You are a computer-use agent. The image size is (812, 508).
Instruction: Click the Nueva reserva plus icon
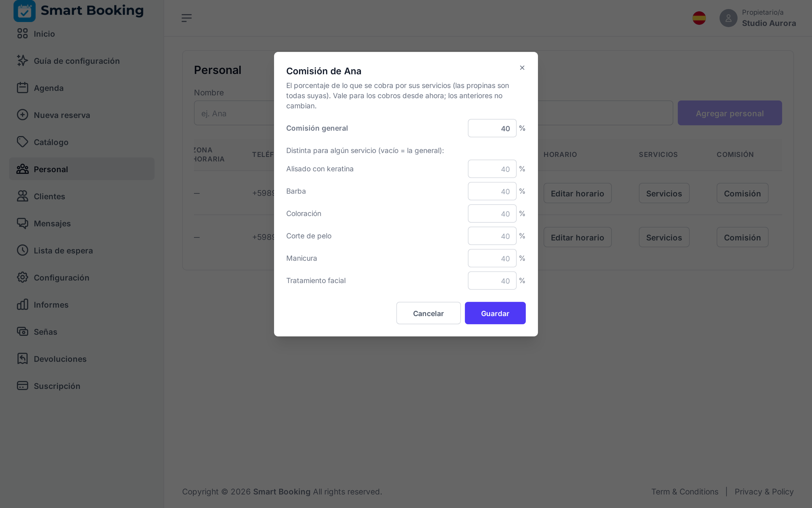[23, 115]
